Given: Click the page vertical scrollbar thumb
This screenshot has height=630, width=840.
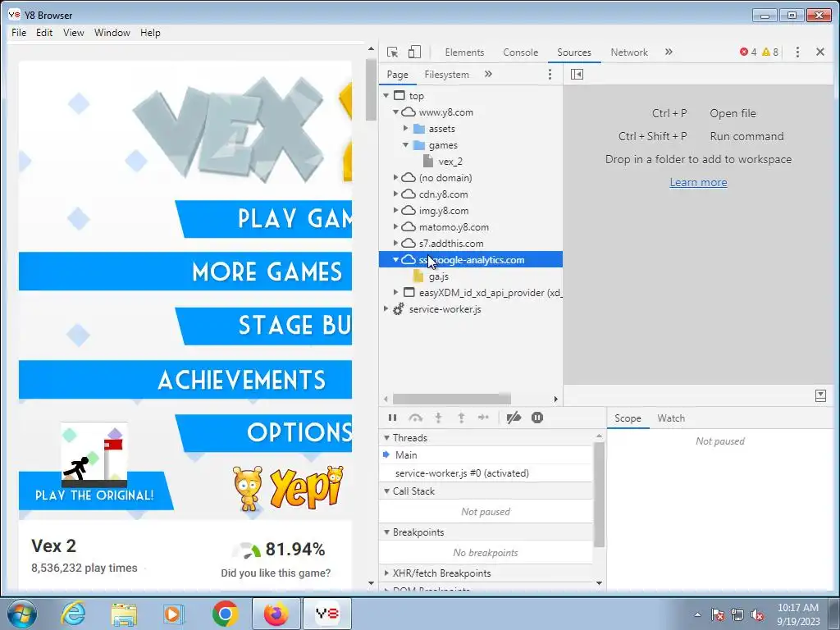Looking at the screenshot, I should (371, 89).
